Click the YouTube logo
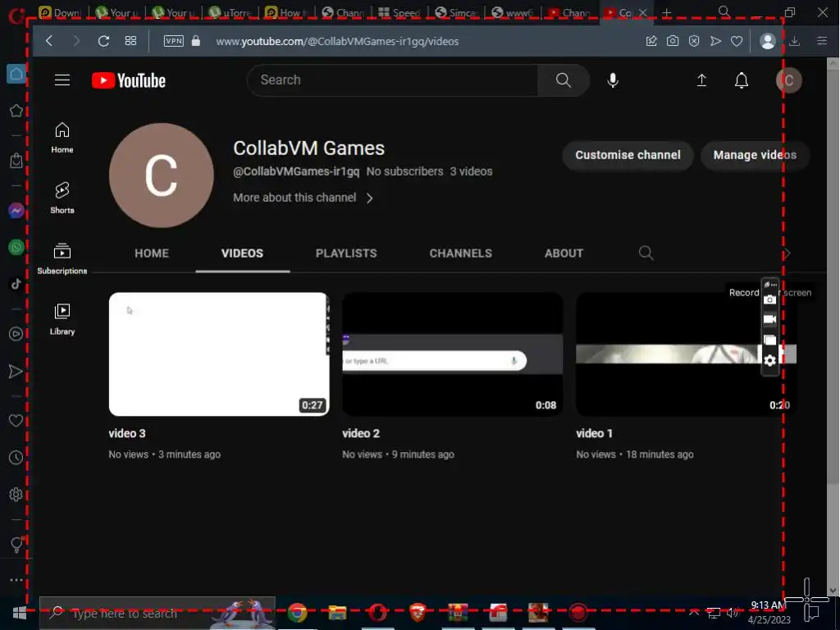The width and height of the screenshot is (840, 630). (x=129, y=80)
